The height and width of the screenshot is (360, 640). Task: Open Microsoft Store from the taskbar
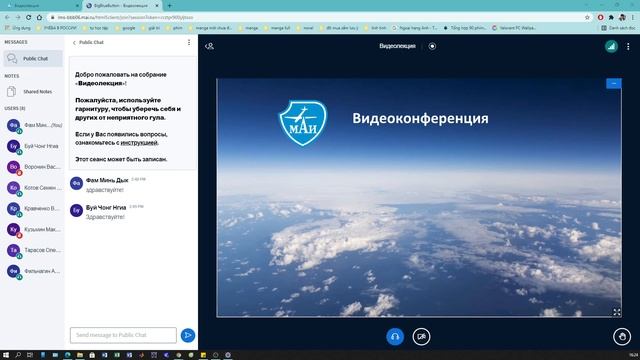pyautogui.click(x=92, y=355)
